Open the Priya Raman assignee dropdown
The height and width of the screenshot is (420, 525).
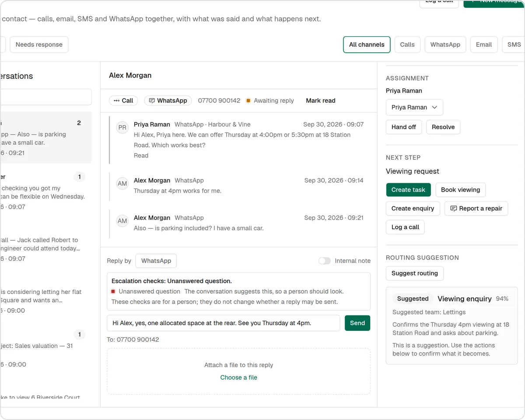pos(414,107)
